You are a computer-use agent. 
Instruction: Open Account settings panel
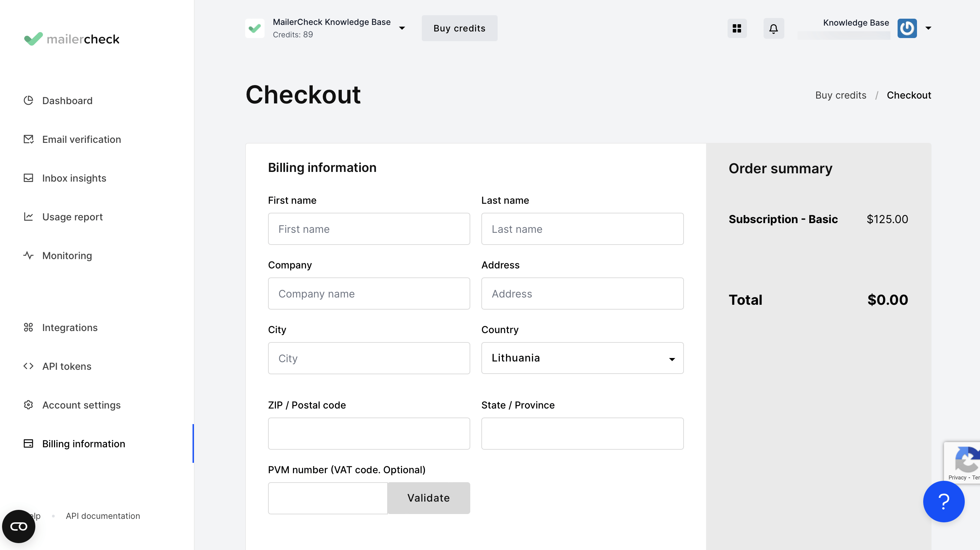(81, 405)
